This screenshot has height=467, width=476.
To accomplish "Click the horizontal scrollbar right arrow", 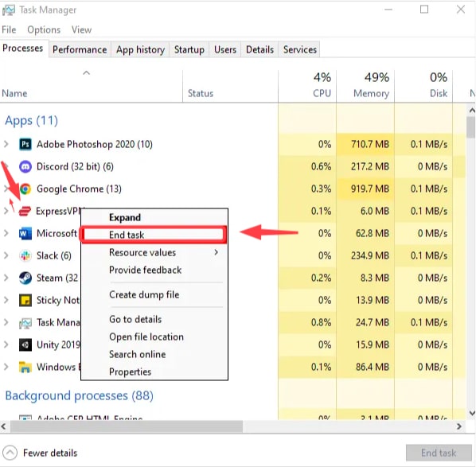I will (459, 426).
